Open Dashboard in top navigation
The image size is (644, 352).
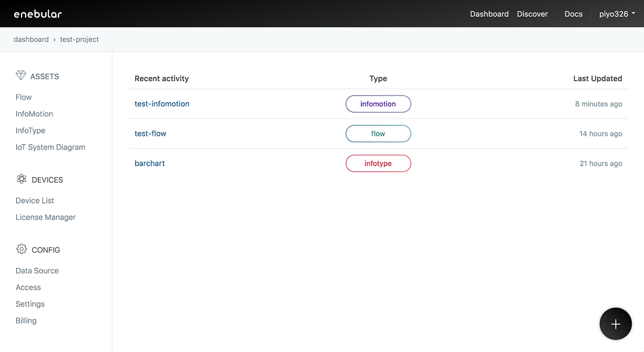click(x=489, y=14)
